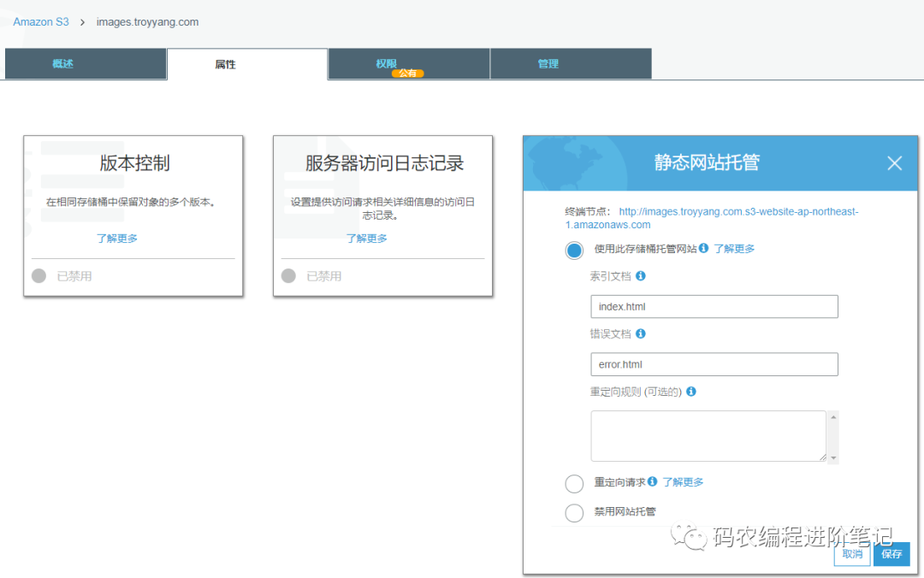924x578 pixels.
Task: Click info icon next to 重定向请求
Action: 653,482
